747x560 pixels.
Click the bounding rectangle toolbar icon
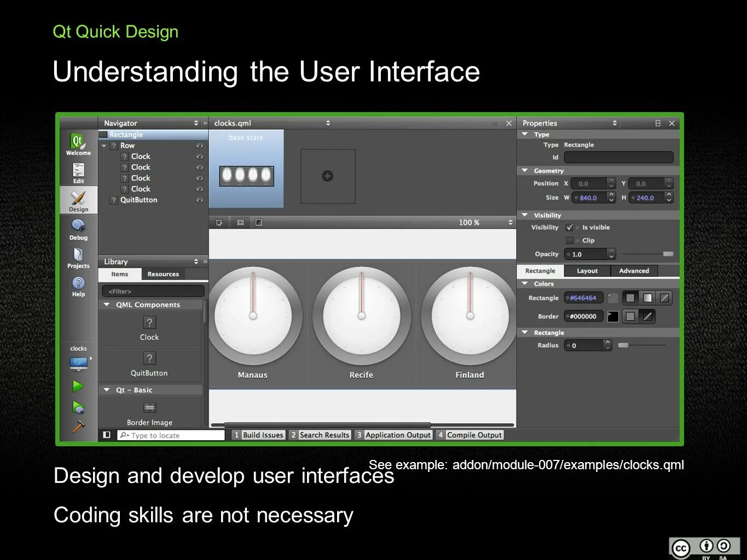coord(240,223)
